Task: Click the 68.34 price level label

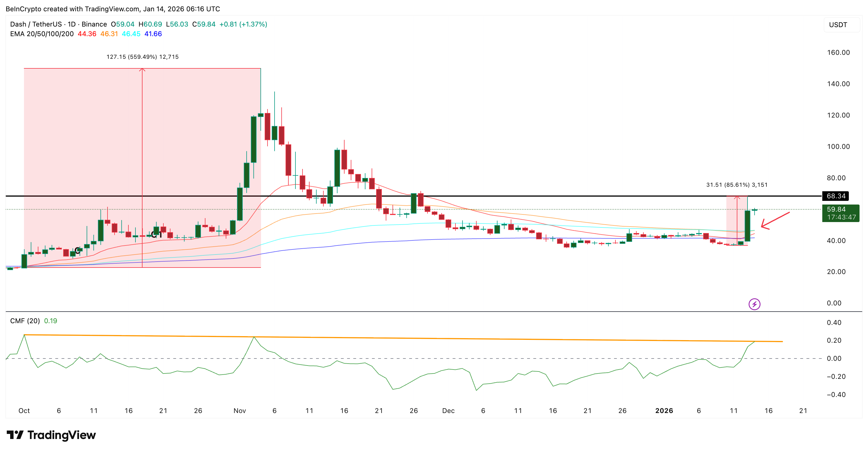Action: pyautogui.click(x=836, y=196)
